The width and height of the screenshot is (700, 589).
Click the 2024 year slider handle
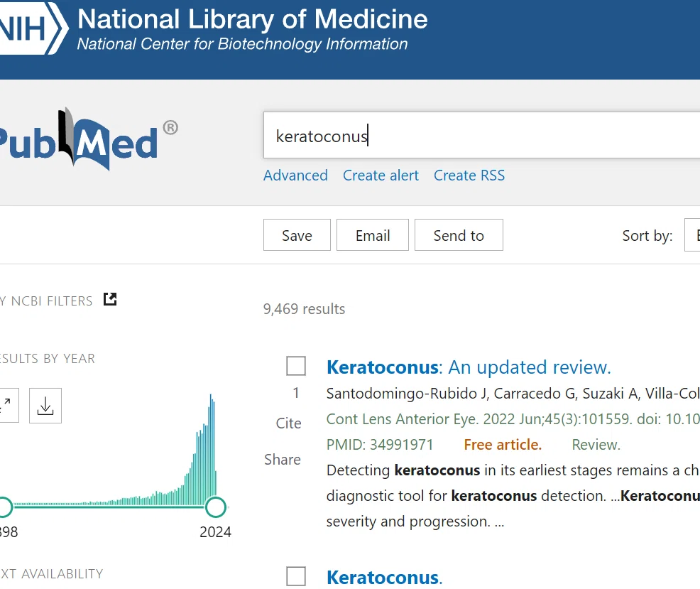click(x=216, y=507)
